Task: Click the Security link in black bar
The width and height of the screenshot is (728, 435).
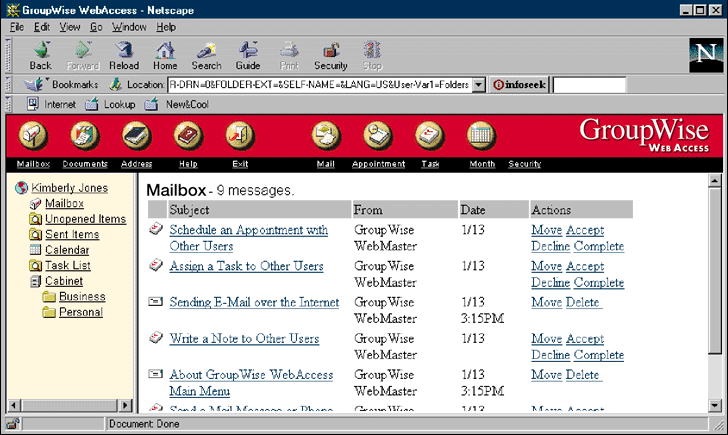Action: pos(525,164)
